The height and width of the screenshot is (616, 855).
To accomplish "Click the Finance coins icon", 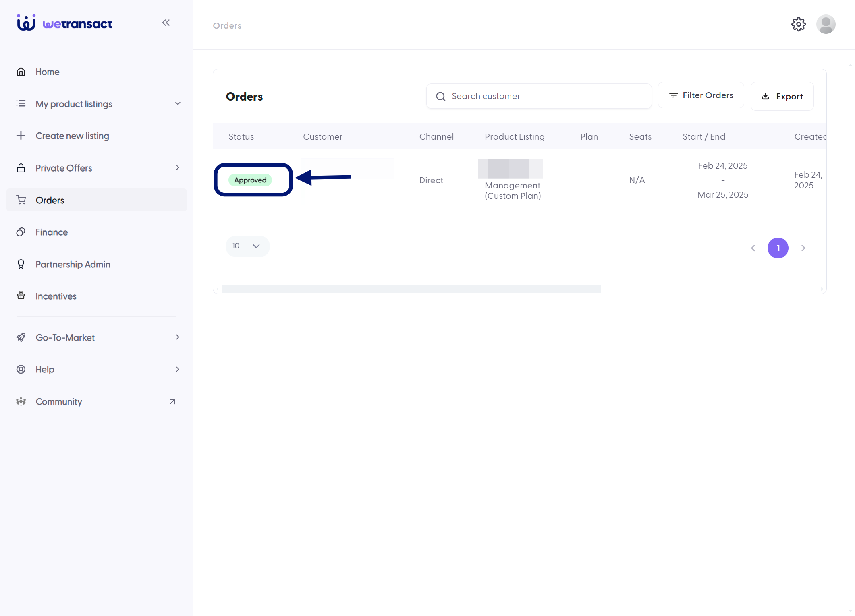I will coord(21,232).
